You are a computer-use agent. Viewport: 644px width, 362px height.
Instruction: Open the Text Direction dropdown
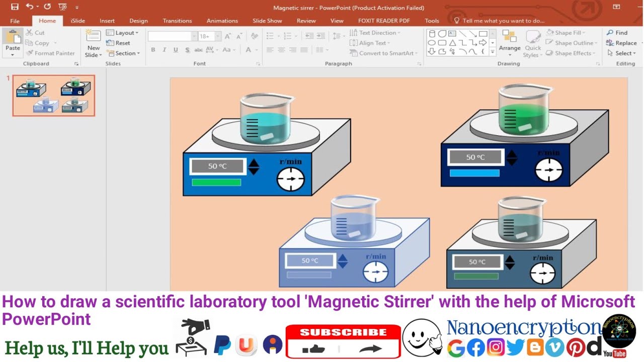click(x=375, y=33)
